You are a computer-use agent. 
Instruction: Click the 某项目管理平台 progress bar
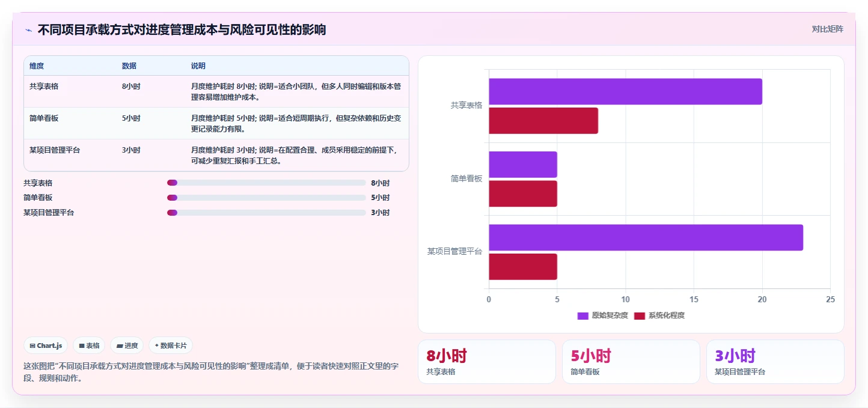point(266,212)
